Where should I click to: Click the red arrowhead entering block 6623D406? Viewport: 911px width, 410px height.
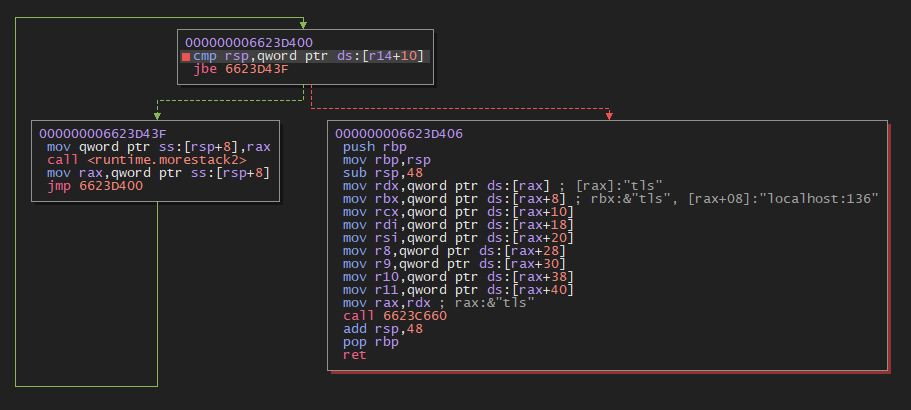[x=608, y=115]
